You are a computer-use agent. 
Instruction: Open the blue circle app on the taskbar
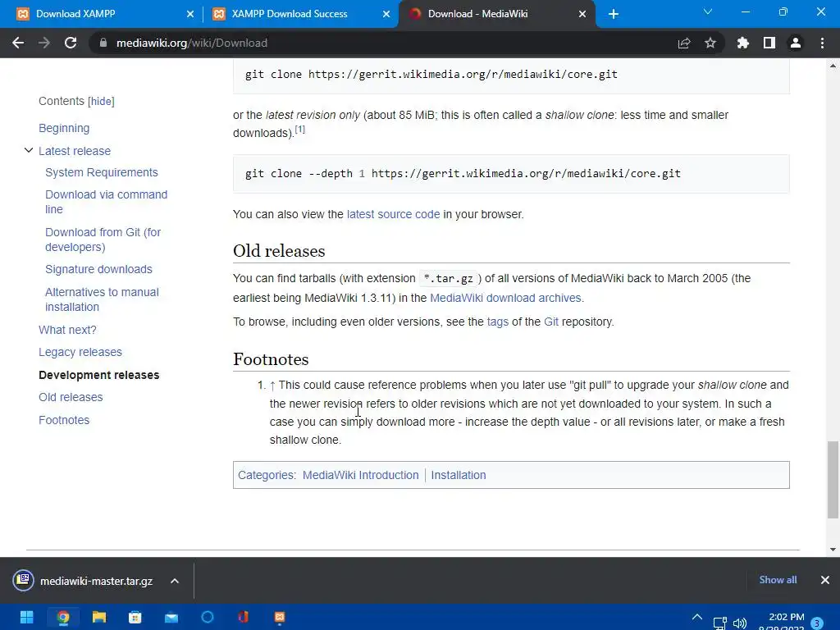pyautogui.click(x=208, y=617)
